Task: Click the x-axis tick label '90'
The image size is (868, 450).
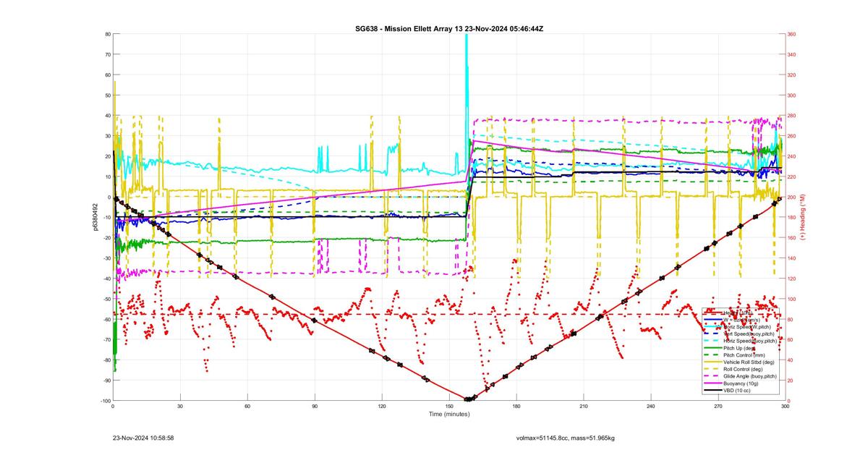Action: (x=315, y=406)
